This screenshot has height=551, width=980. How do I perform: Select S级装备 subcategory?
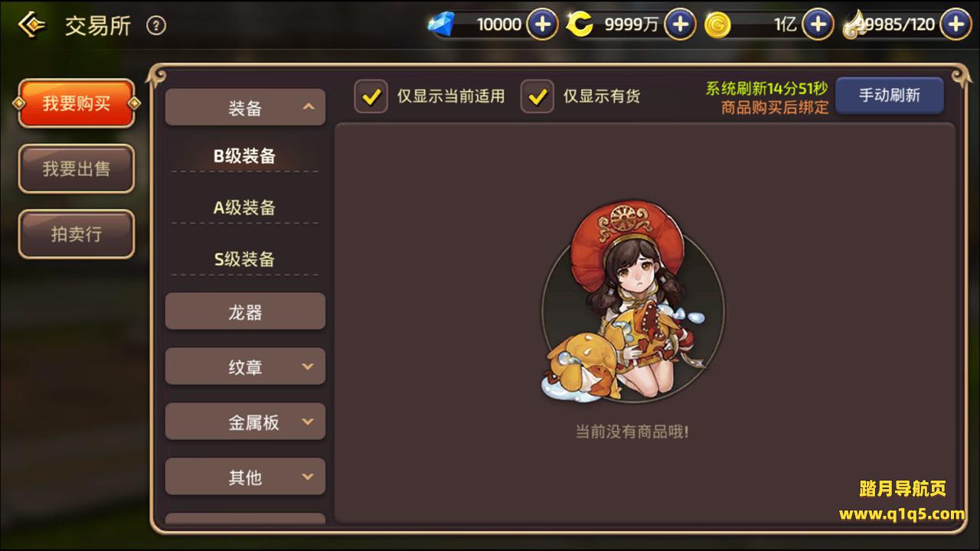(245, 259)
